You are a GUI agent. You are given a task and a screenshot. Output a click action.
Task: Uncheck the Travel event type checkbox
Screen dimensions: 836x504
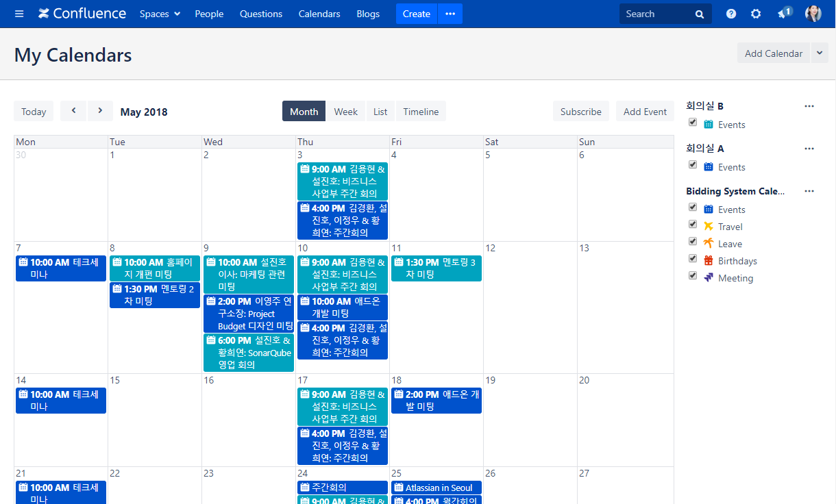(x=693, y=225)
